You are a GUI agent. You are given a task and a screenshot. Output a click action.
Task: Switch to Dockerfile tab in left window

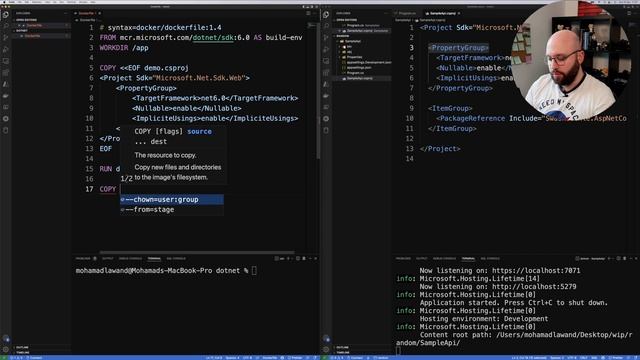[x=86, y=13]
